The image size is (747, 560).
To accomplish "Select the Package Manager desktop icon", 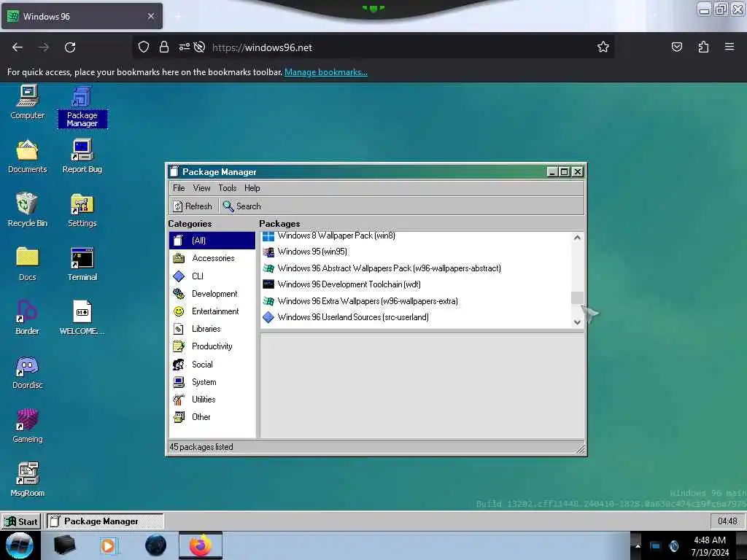I will click(x=82, y=106).
